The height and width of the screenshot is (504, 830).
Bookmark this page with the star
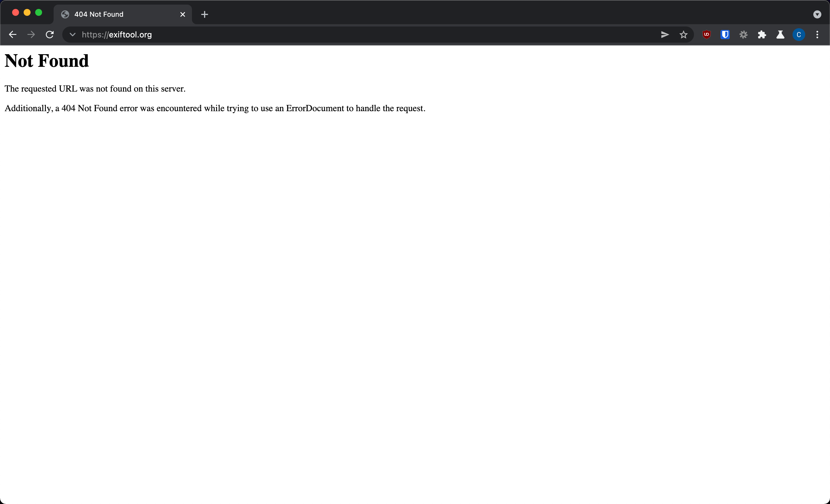click(684, 34)
